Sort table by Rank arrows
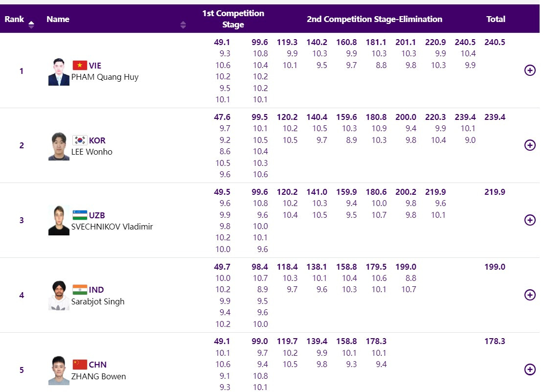 [x=31, y=24]
